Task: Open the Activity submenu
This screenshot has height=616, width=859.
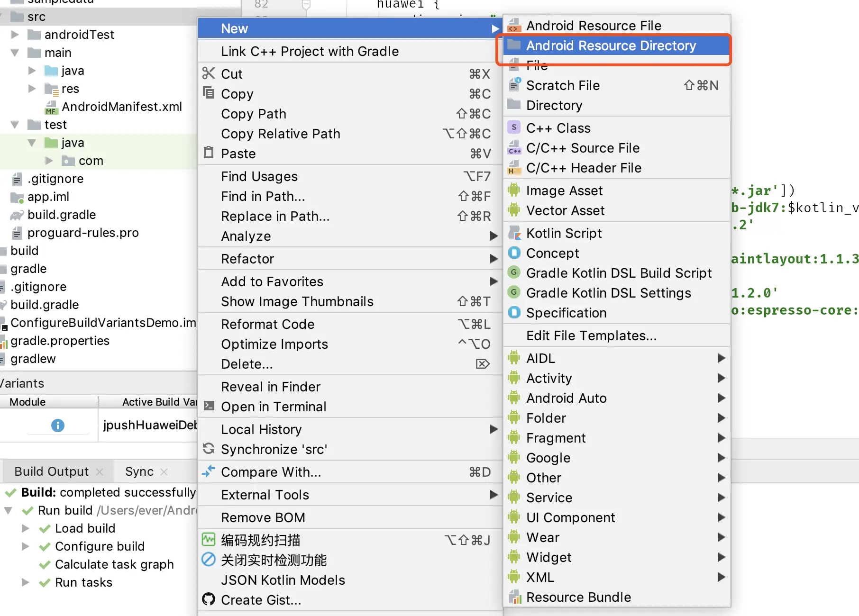Action: tap(617, 378)
